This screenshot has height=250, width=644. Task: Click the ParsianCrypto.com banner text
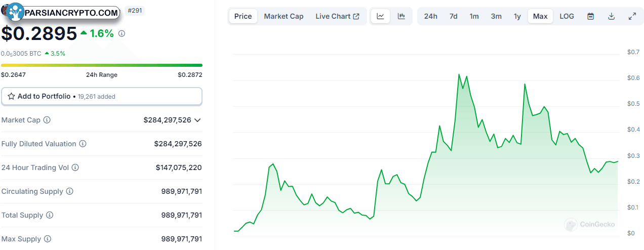71,13
